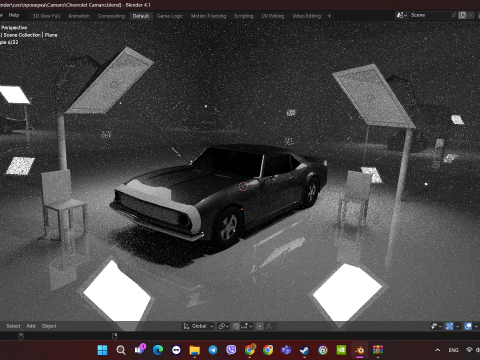
Task: Toggle the pin scene icon
Action: [x=453, y=15]
